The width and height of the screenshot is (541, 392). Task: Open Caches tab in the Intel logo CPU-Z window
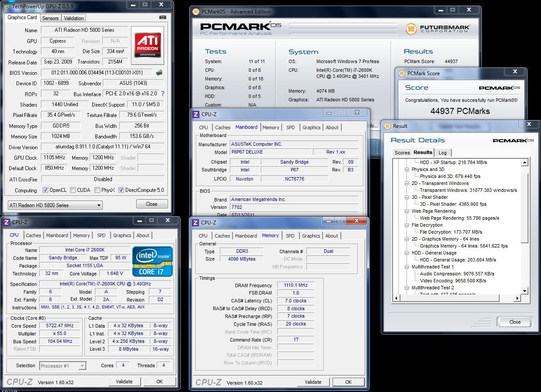point(33,235)
